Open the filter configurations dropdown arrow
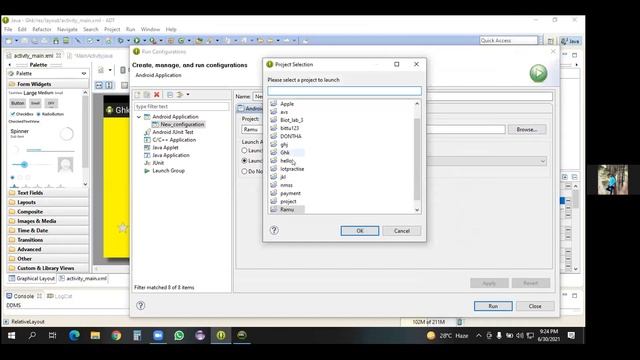Image resolution: width=640 pixels, height=360 pixels. (x=188, y=95)
